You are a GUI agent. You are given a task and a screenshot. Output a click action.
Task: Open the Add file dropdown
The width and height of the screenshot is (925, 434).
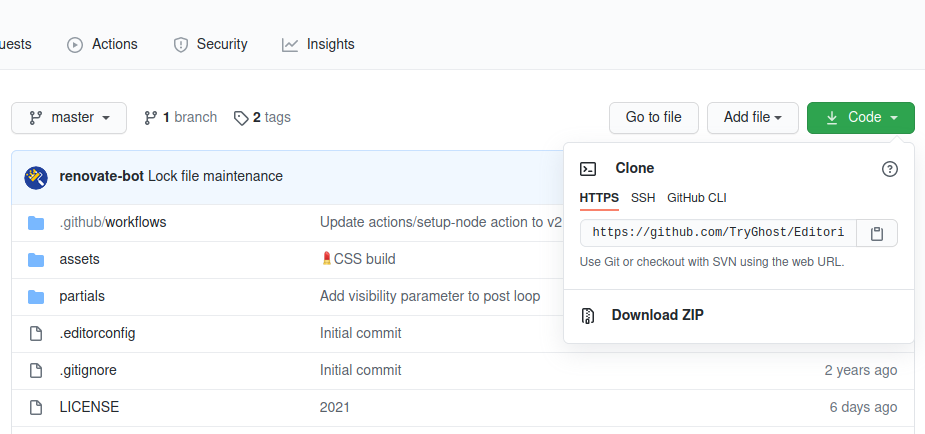(753, 118)
